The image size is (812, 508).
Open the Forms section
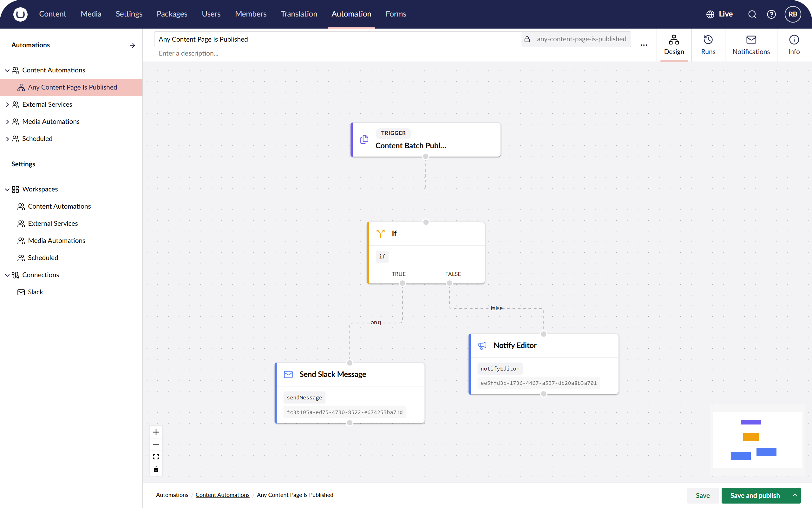pyautogui.click(x=396, y=14)
